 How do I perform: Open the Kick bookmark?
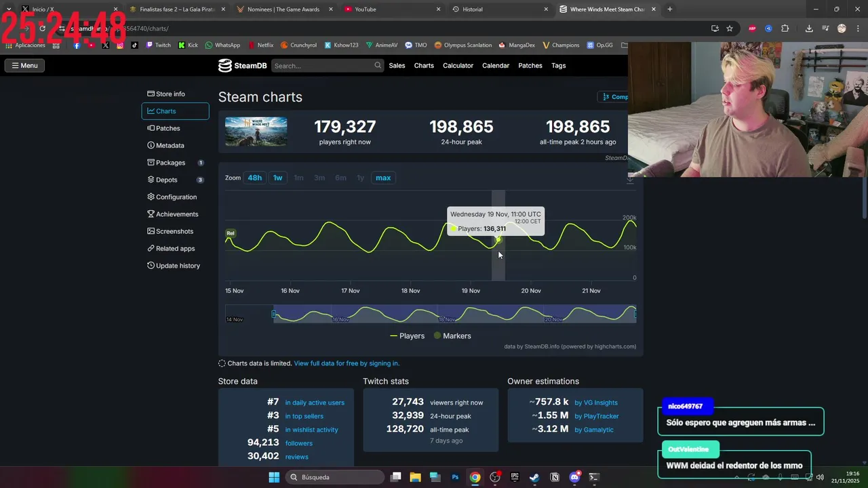pyautogui.click(x=189, y=45)
